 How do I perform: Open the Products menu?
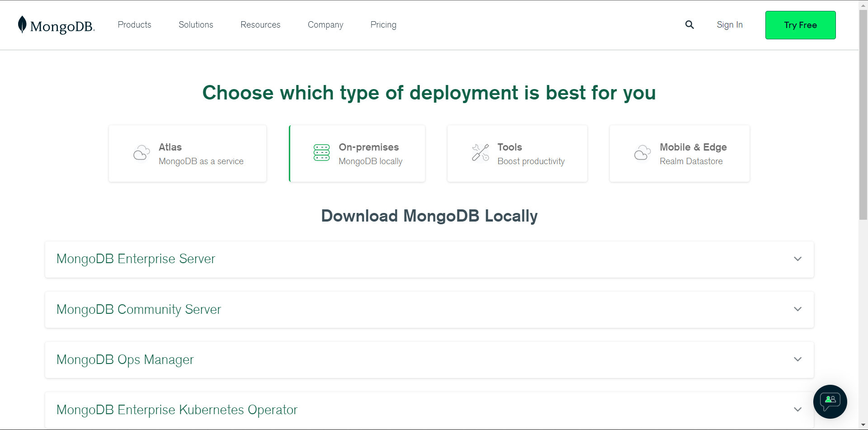click(x=134, y=25)
